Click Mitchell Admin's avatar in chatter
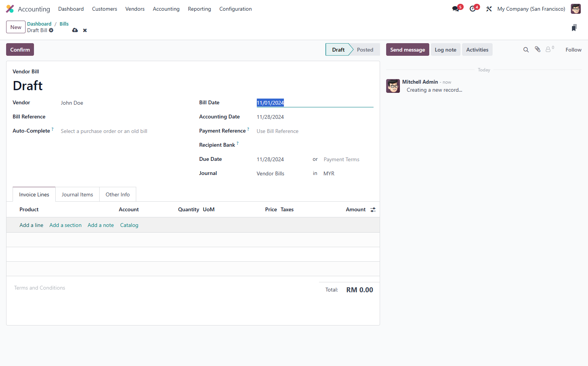The image size is (588, 366). tap(393, 86)
